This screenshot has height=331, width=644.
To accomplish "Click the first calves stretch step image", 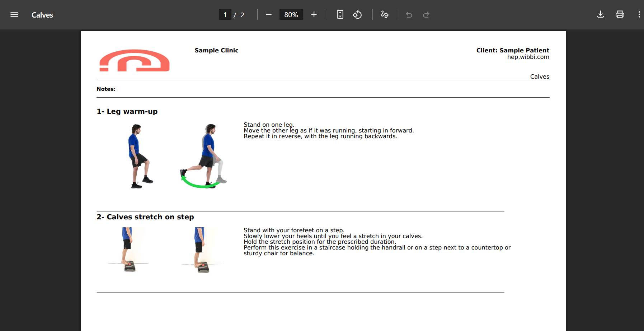I will (128, 250).
